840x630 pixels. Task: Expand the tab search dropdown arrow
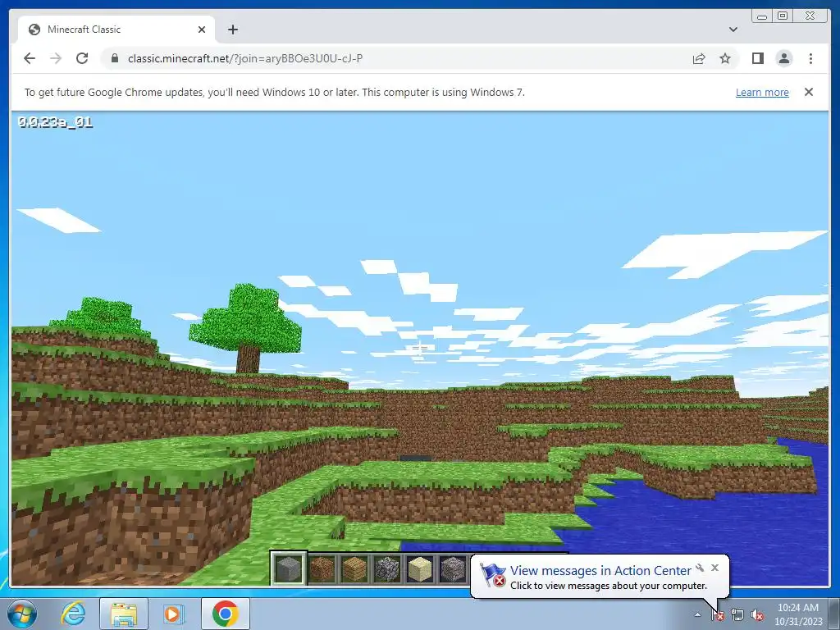(733, 30)
